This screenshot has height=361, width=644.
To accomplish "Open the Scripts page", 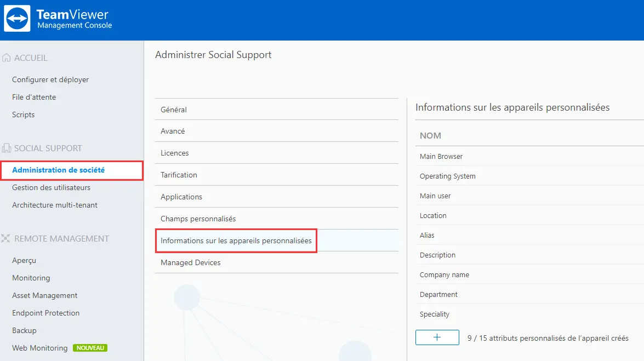I will [24, 114].
